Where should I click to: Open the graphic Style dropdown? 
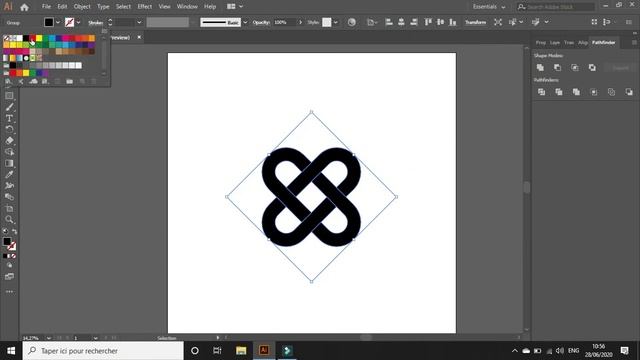click(336, 22)
